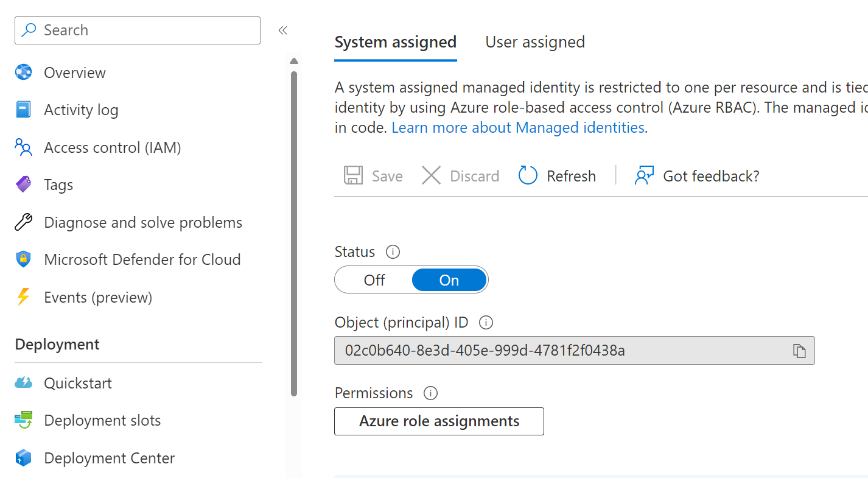This screenshot has height=478, width=868.
Task: Switch to the User assigned tab
Action: pyautogui.click(x=534, y=42)
